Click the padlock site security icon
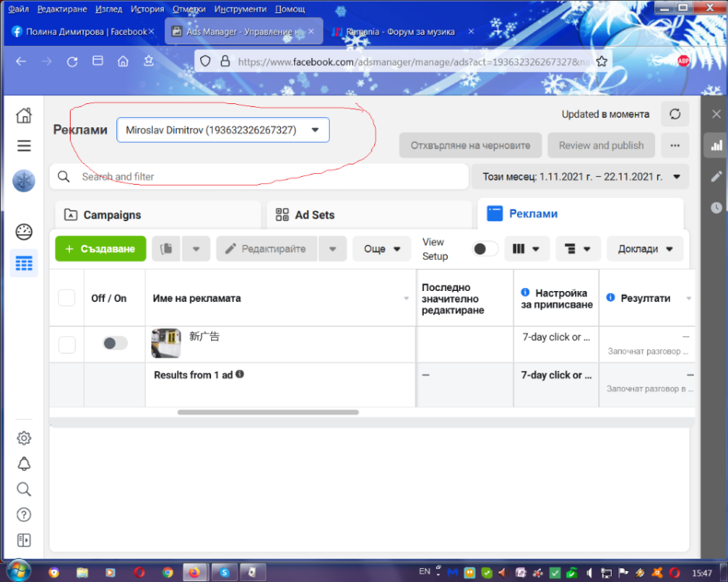728x582 pixels. (x=225, y=61)
